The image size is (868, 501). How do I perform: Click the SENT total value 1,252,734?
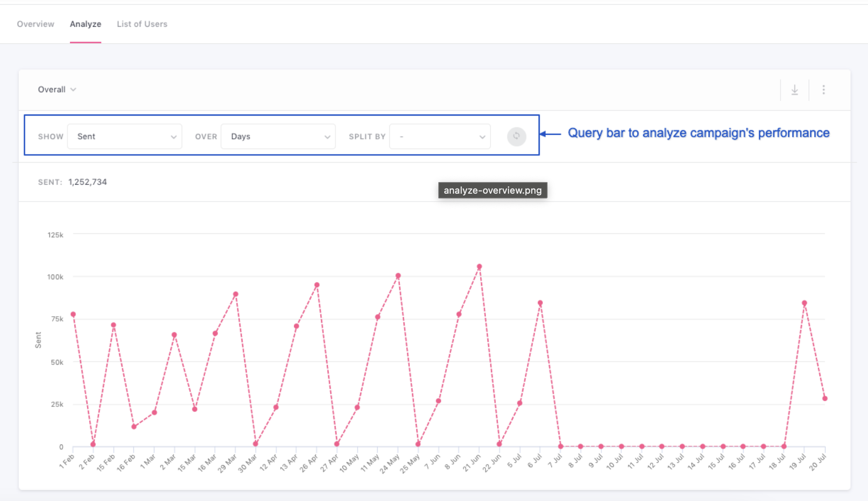[x=88, y=182]
